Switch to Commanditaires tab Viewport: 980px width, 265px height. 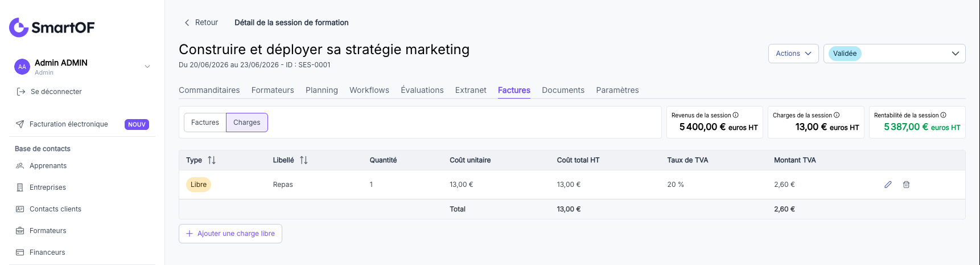209,90
